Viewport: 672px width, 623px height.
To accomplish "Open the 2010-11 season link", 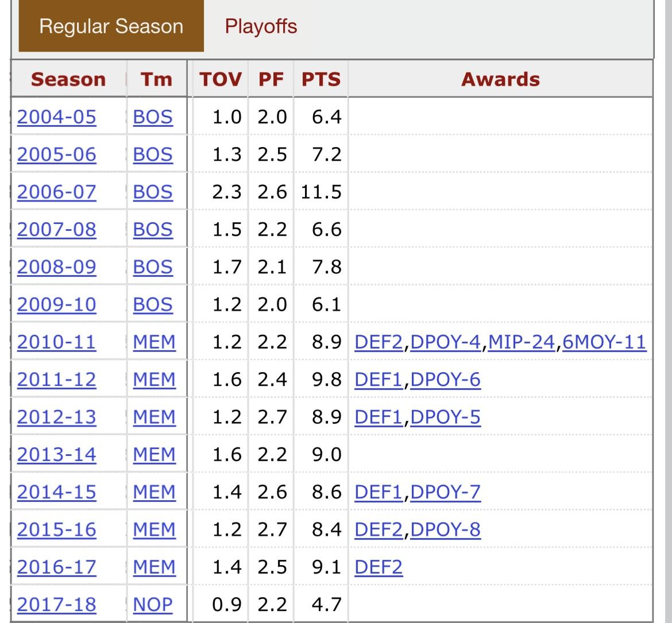I will click(x=56, y=342).
